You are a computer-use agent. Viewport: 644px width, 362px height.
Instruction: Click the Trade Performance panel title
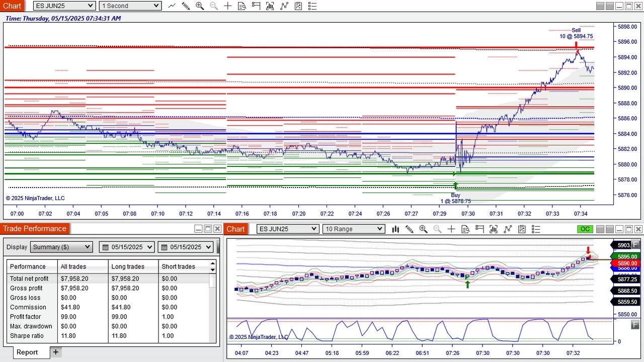[x=34, y=229]
